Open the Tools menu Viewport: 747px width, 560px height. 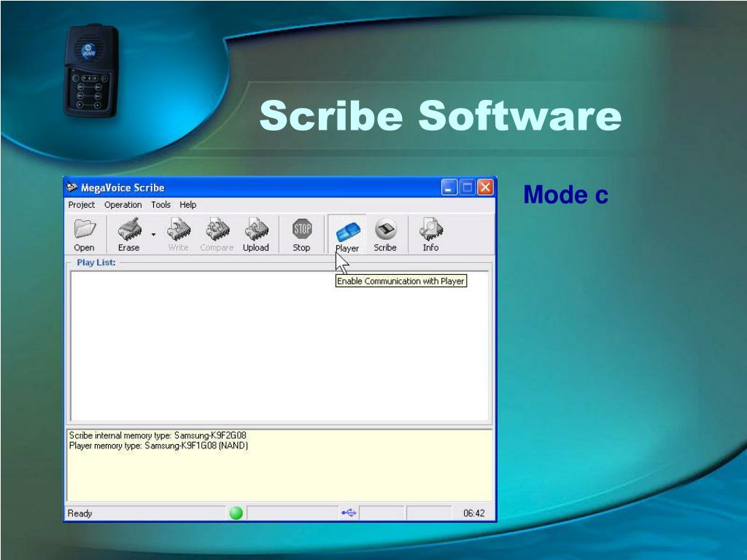click(160, 205)
